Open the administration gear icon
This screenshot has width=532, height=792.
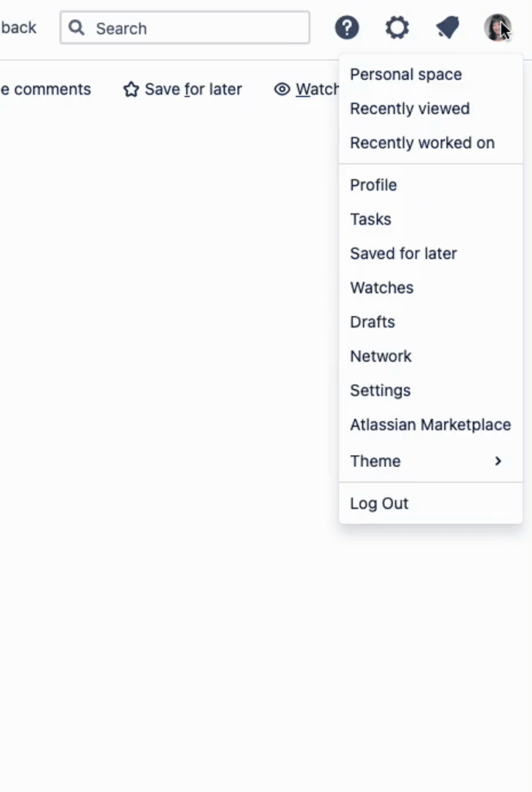[397, 27]
